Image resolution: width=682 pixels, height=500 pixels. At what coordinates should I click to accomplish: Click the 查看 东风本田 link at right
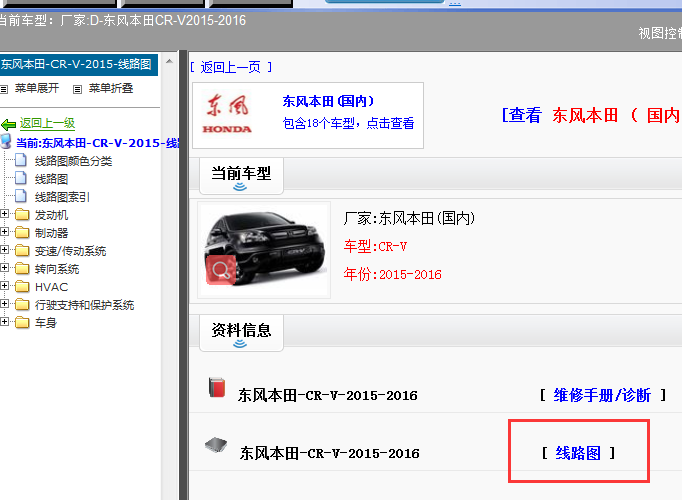click(x=592, y=115)
